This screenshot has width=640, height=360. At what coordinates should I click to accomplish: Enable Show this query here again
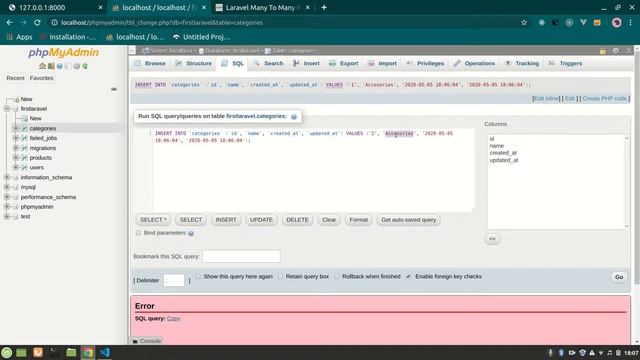pyautogui.click(x=198, y=276)
